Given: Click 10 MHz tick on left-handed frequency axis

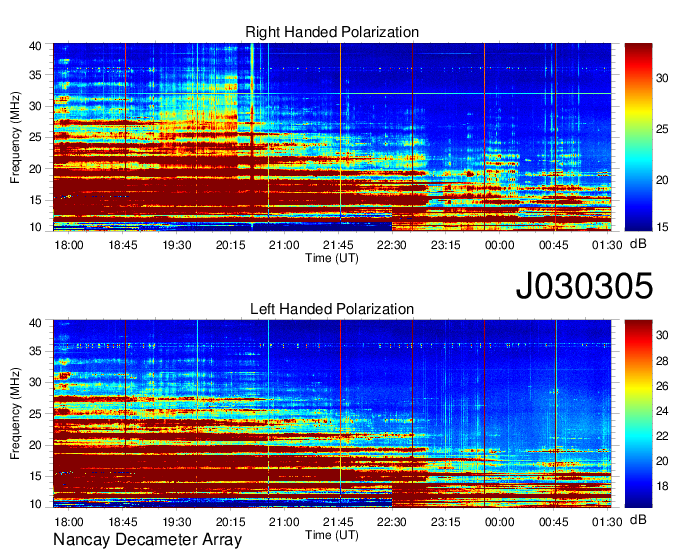Looking at the screenshot, I should [x=35, y=504].
